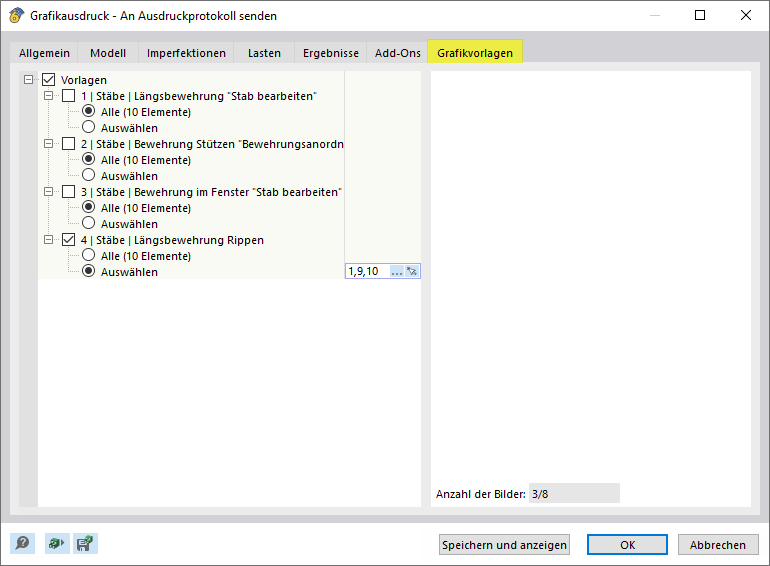Image resolution: width=770 pixels, height=566 pixels.
Task: Collapse template 3 Bewehrung im Fenster node
Action: tap(48, 192)
